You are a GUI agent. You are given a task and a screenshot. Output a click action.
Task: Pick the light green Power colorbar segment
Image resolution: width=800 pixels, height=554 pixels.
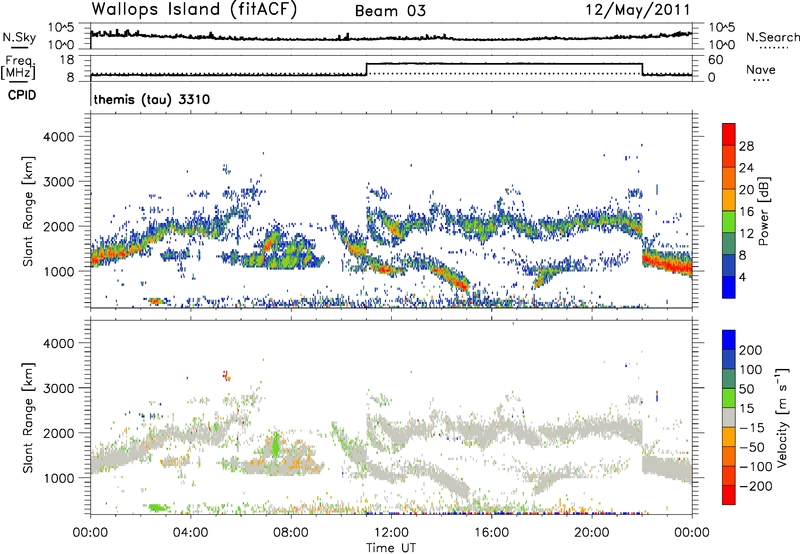tap(729, 222)
